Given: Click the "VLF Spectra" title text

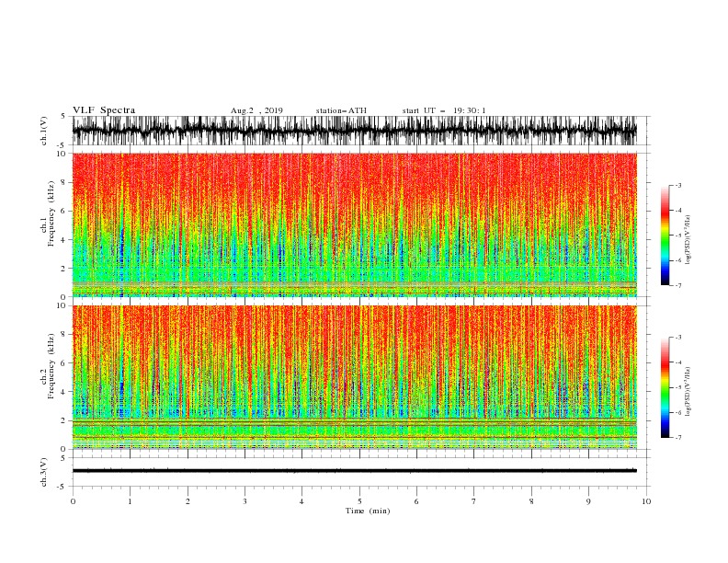Looking at the screenshot, I should [104, 110].
